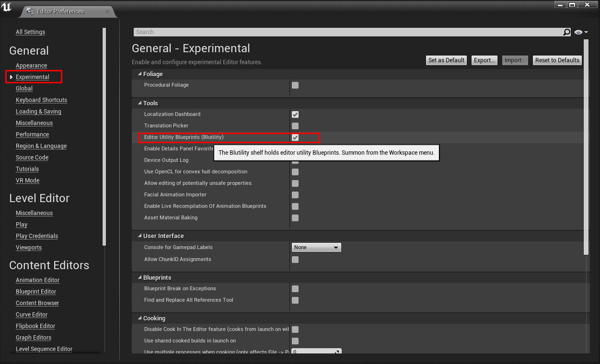Click the sidebar vertical scrollbar
The image size is (600, 364).
[104, 136]
